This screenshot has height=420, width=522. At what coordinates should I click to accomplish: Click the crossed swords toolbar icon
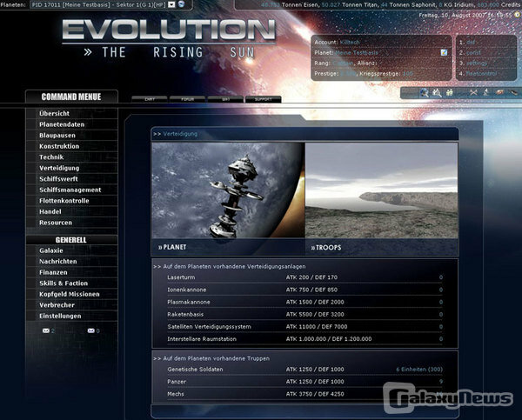473,92
